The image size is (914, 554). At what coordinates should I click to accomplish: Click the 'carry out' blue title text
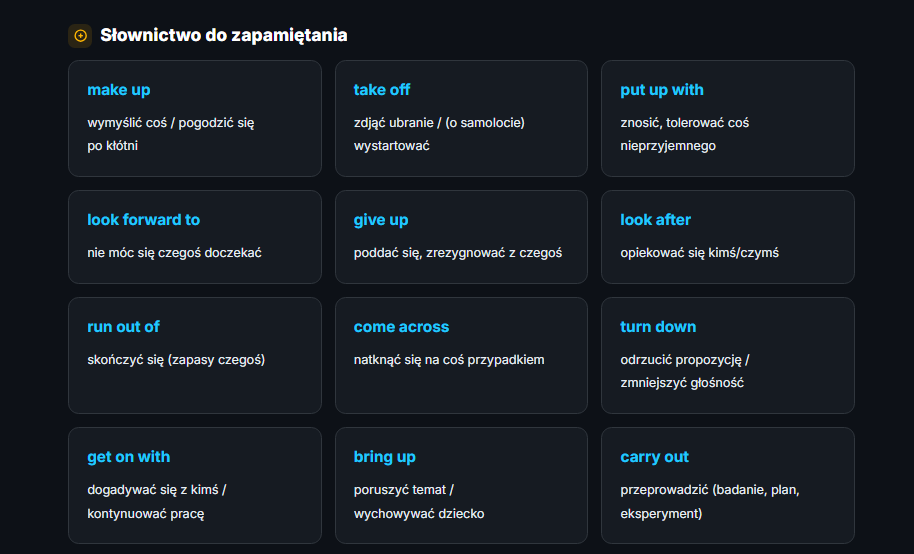pyautogui.click(x=654, y=457)
